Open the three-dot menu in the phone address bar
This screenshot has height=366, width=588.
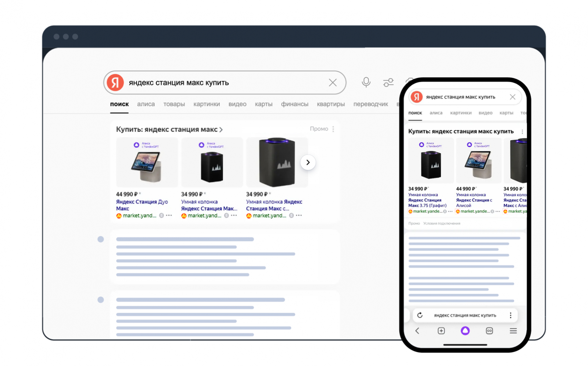510,315
